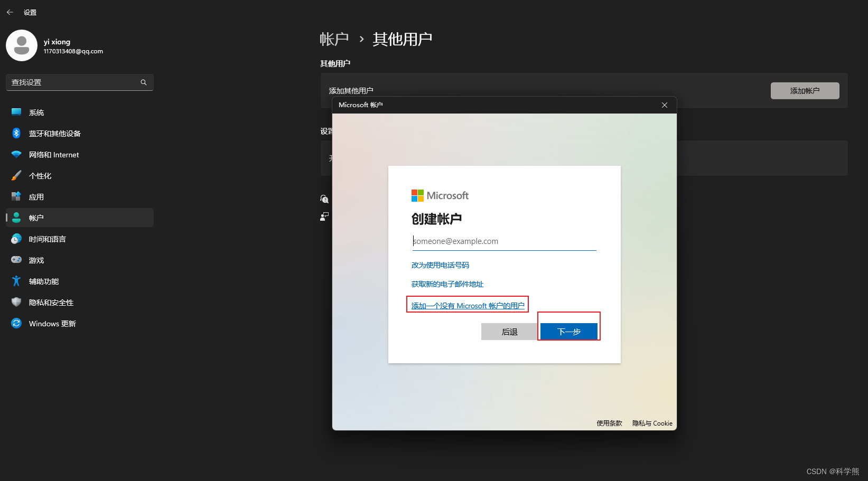Click the back arrow in Settings header
Screen dimensions: 868x481
click(x=10, y=12)
